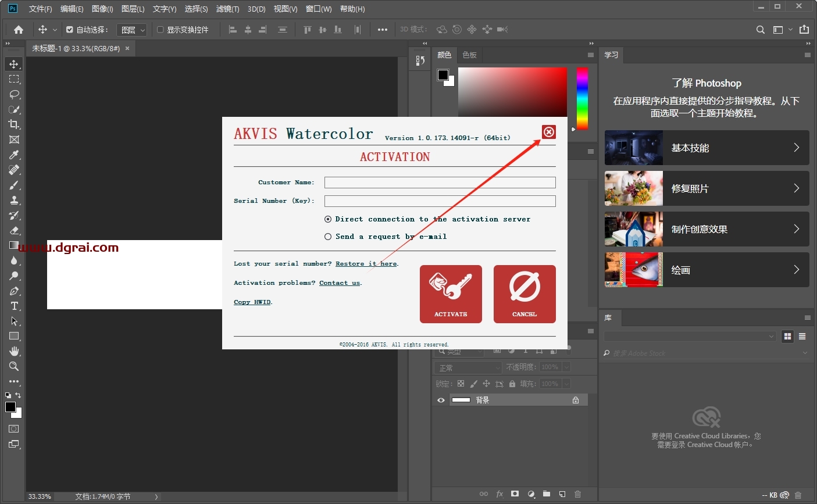This screenshot has width=817, height=504.
Task: Open the 文件(F) menu
Action: 40,9
